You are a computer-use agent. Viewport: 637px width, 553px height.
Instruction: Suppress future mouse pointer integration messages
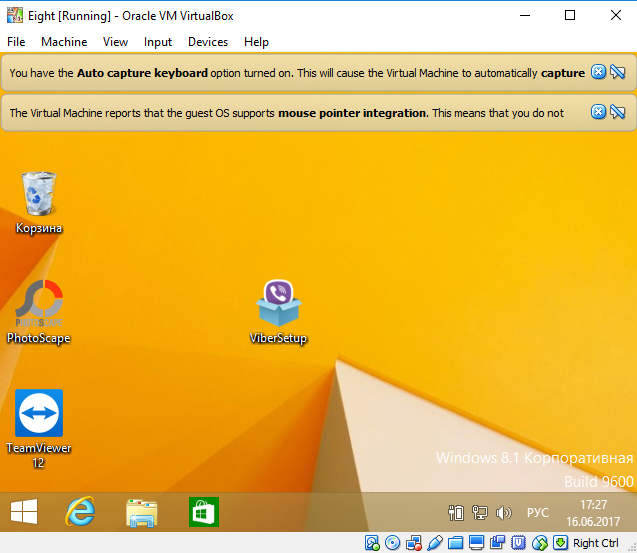pos(618,111)
